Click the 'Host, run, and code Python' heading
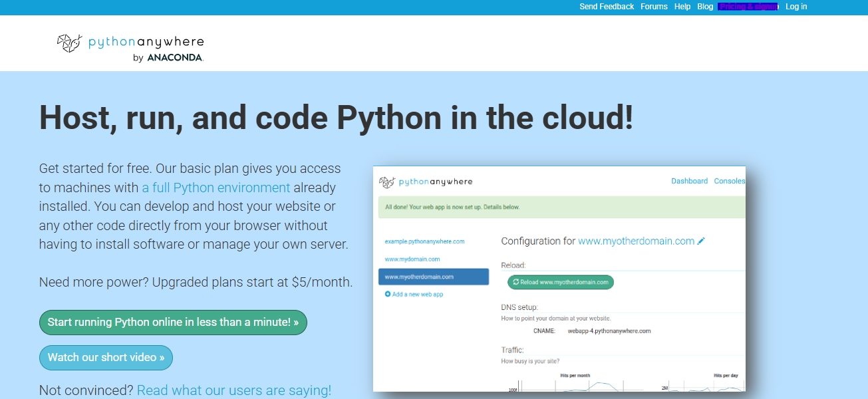Screen dimensions: 868x399 [337, 118]
